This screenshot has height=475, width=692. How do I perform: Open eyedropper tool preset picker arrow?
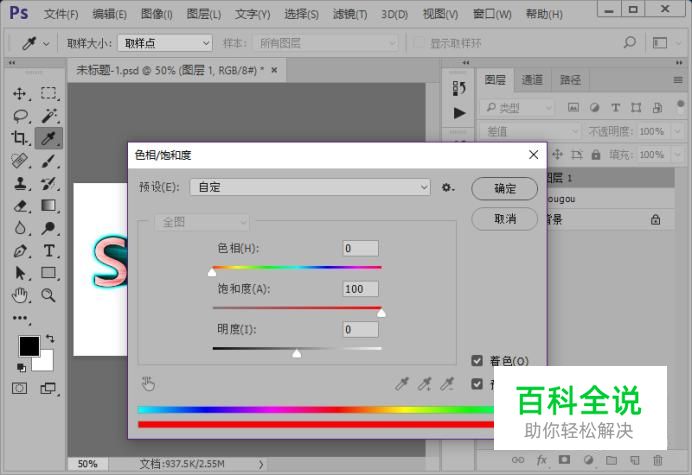coord(46,43)
